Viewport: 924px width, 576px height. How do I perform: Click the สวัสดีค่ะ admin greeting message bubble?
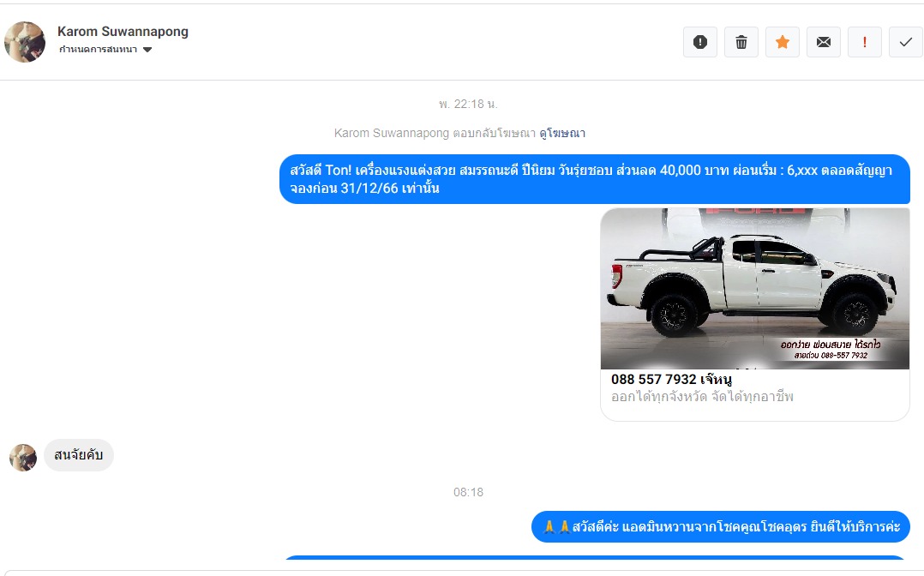[x=721, y=526]
